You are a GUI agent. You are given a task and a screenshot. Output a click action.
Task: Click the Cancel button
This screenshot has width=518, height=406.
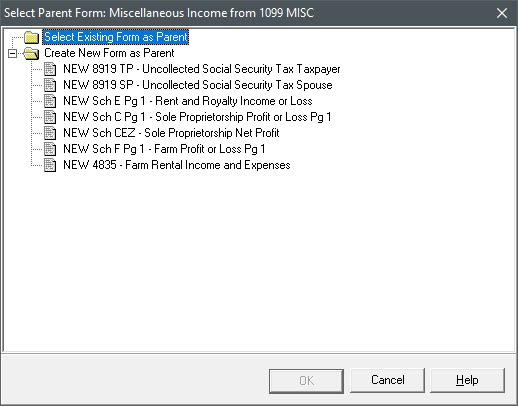pyautogui.click(x=387, y=380)
